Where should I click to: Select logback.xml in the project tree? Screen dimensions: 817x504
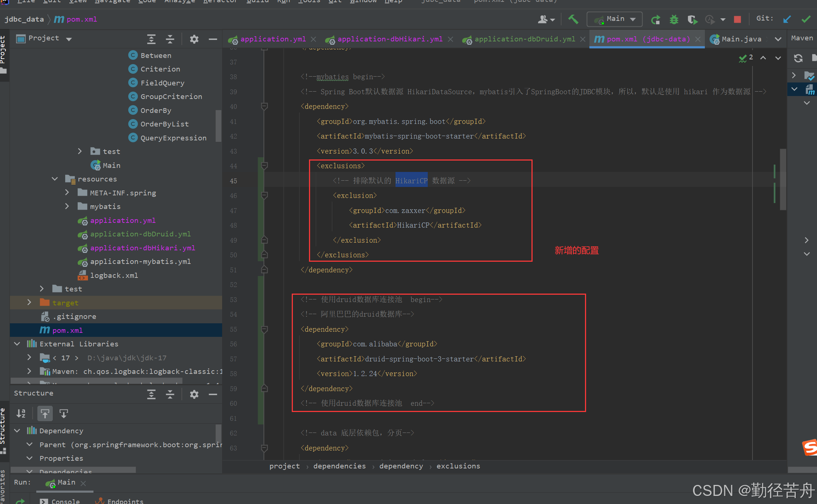click(x=114, y=275)
